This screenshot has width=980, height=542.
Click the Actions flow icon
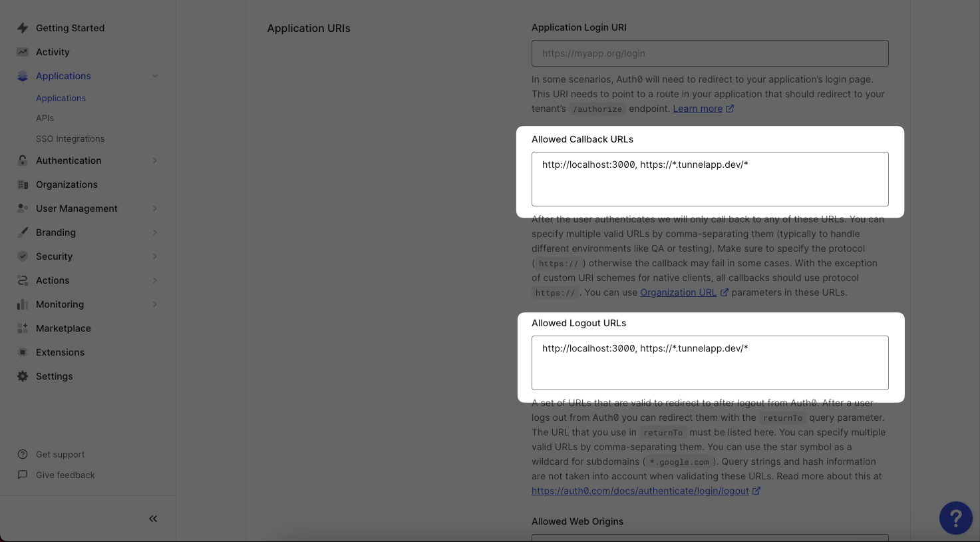23,280
